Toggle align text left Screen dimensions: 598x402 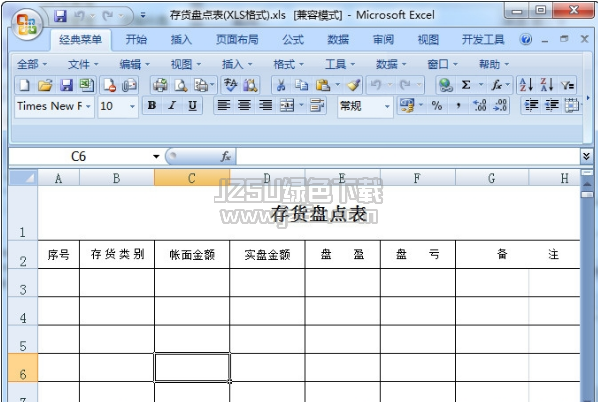coord(223,106)
